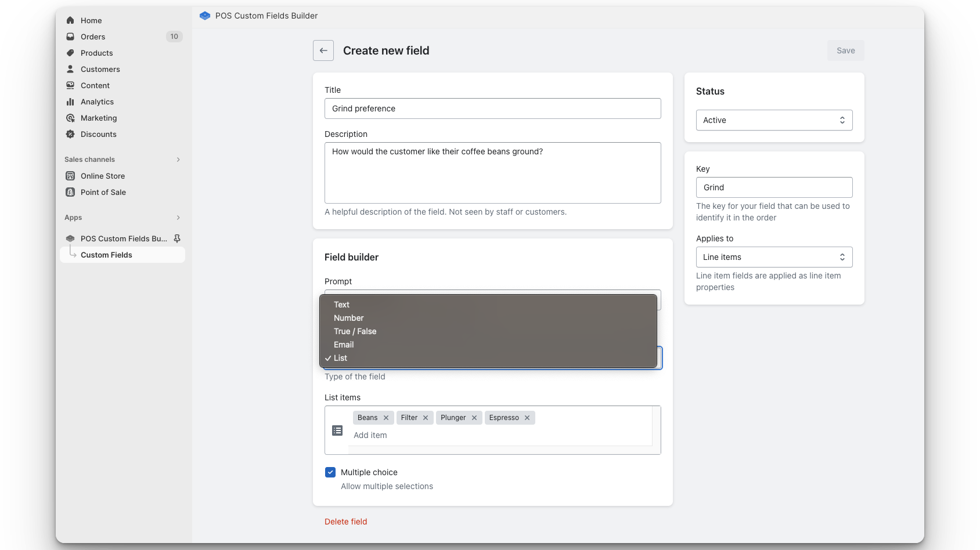The image size is (980, 550).
Task: Click the Analytics bar chart icon
Action: click(x=70, y=102)
